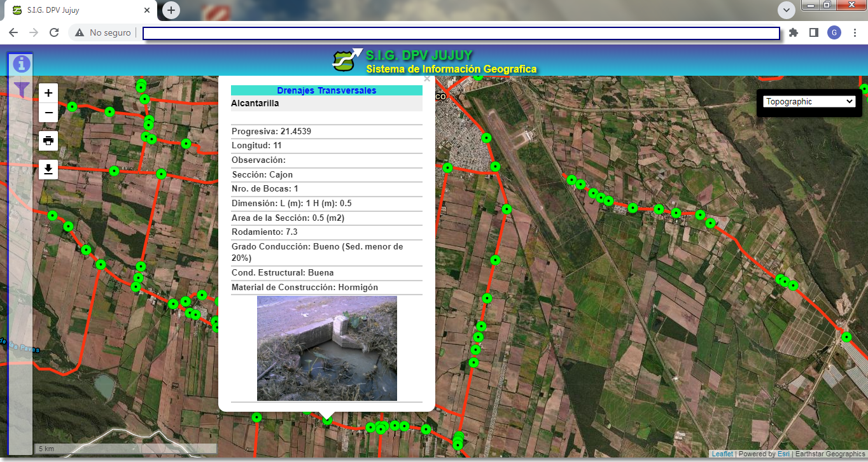Reload the current page
The width and height of the screenshot is (868, 462).
pos(54,32)
